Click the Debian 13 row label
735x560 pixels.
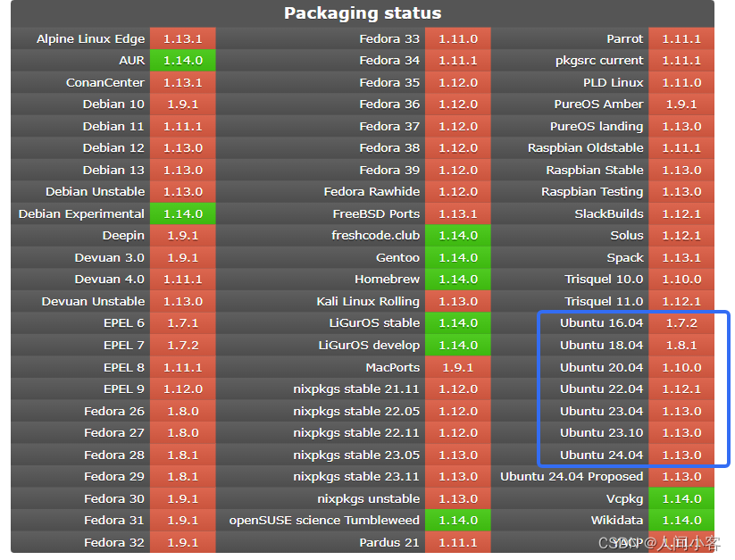113,170
